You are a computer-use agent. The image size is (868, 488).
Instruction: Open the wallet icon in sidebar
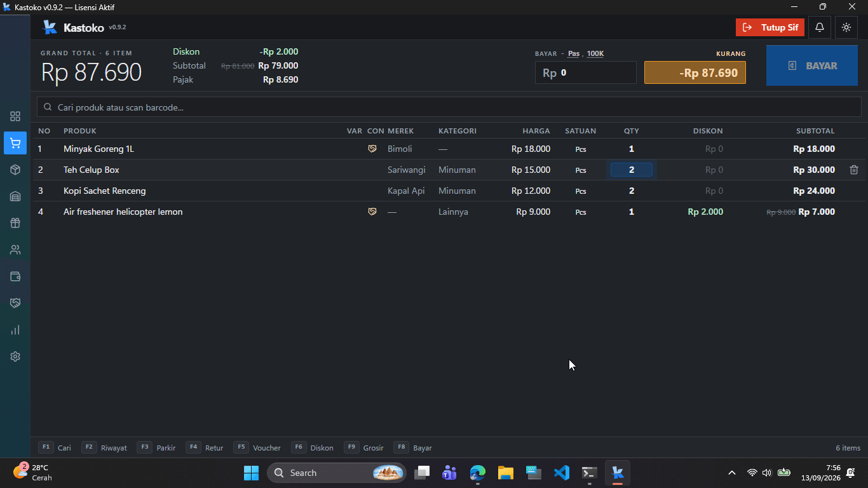point(15,276)
